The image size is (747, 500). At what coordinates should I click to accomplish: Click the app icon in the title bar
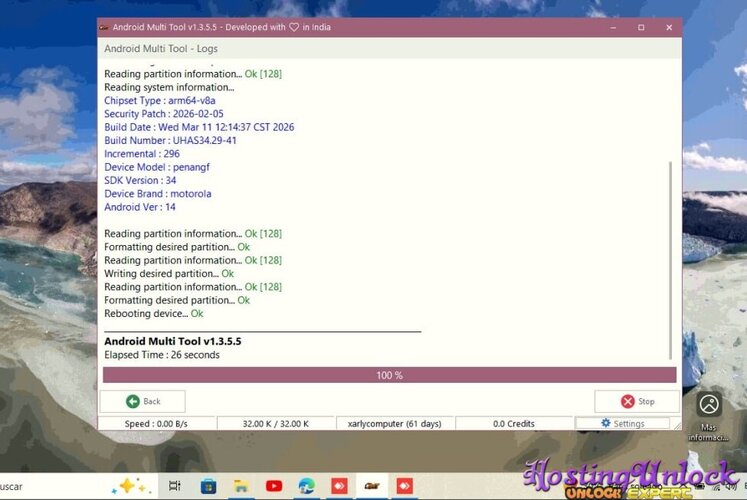point(104,28)
